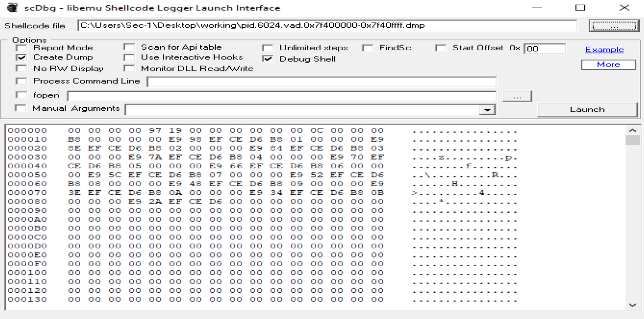Toggle the No RW Display checkbox
Screen dimensions: 644x319
click(21, 68)
